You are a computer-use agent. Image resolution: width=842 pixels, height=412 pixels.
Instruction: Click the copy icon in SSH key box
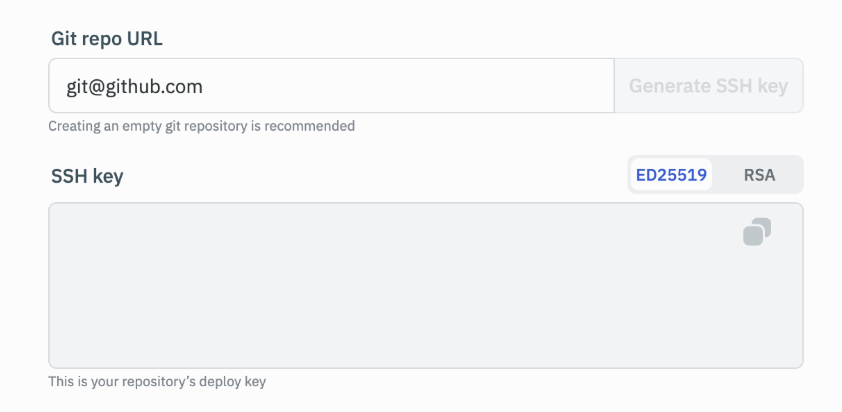point(757,232)
